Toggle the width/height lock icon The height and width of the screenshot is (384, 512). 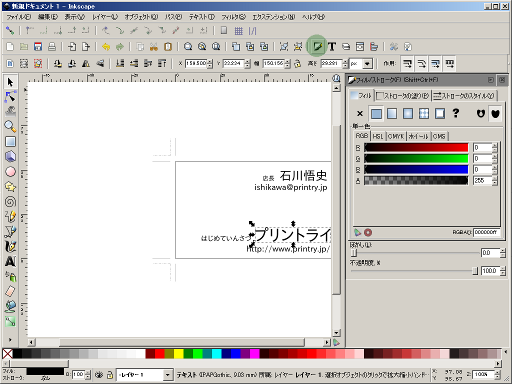pos(298,63)
